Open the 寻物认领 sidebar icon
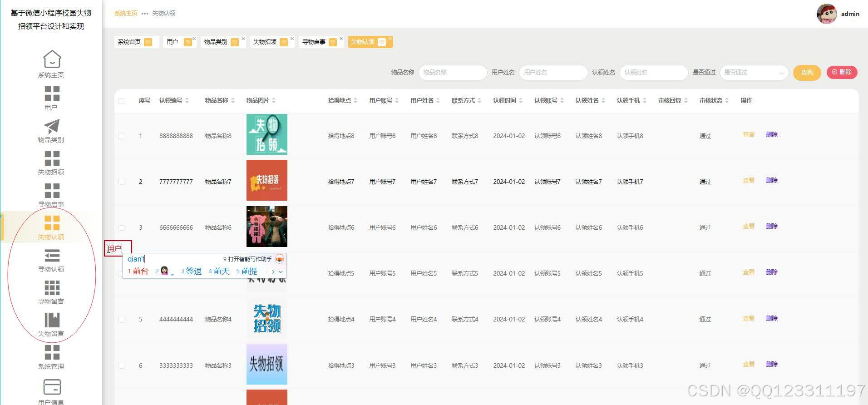 [52, 256]
